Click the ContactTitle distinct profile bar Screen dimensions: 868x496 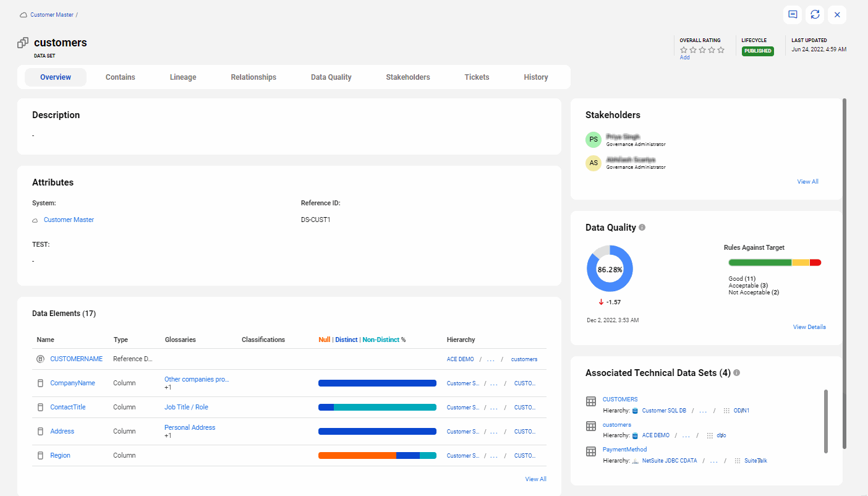click(x=377, y=407)
